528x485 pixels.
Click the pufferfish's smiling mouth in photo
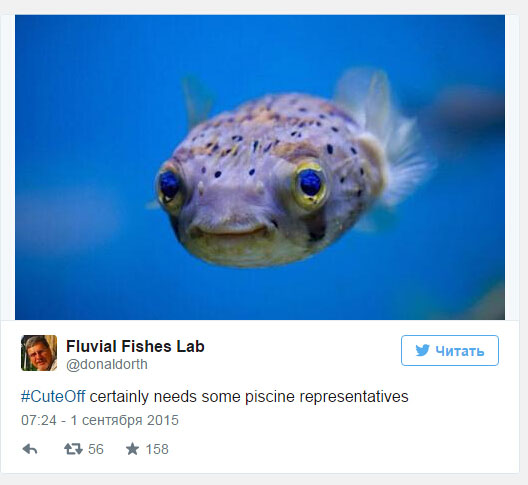click(232, 231)
